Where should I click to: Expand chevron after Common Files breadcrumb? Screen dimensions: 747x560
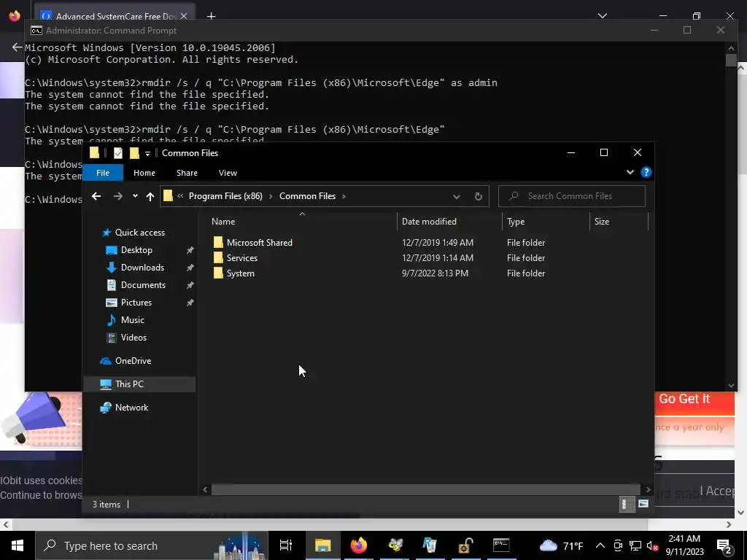pos(344,196)
